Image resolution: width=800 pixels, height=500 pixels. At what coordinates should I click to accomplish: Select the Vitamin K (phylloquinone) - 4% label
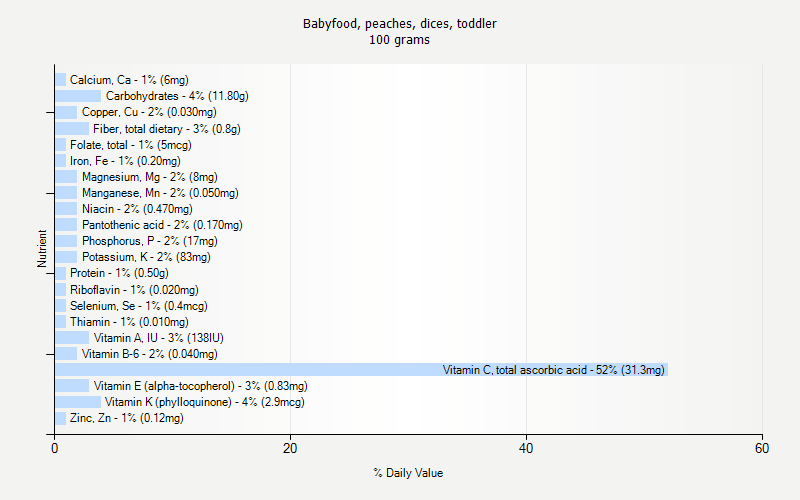point(205,402)
